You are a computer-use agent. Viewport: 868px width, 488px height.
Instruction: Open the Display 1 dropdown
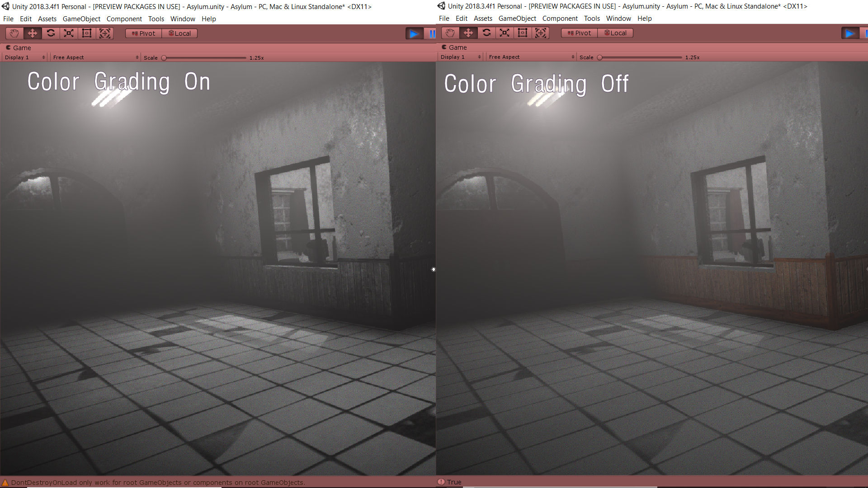point(24,57)
